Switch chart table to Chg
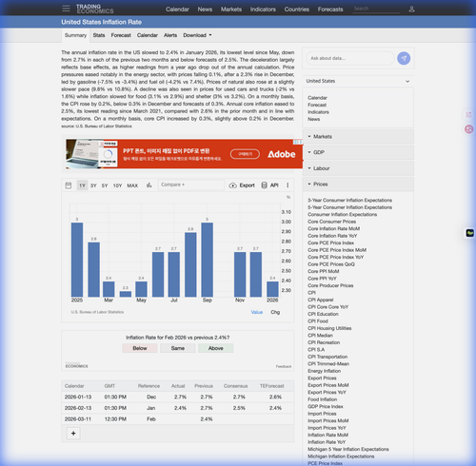476x466 pixels. [275, 312]
